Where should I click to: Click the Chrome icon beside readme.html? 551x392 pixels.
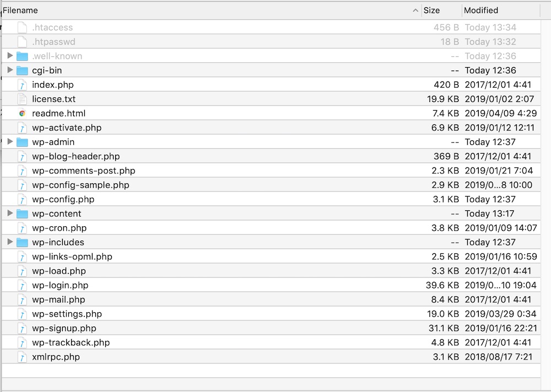[22, 113]
